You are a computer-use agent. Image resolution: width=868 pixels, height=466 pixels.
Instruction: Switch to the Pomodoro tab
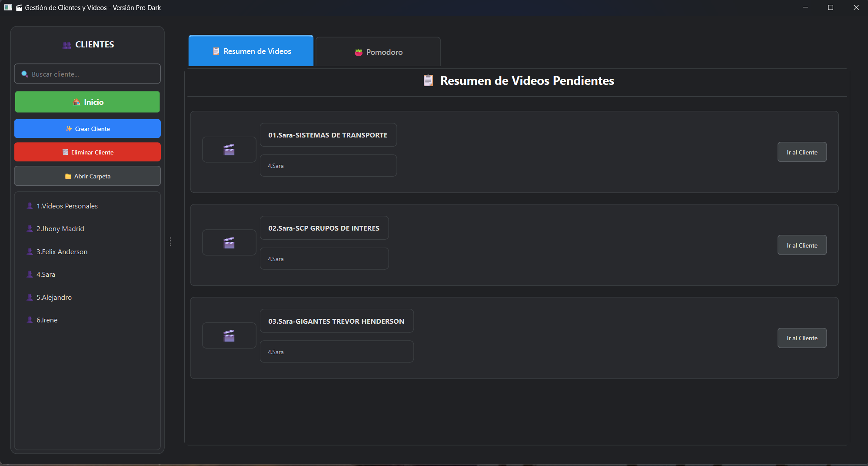(378, 52)
